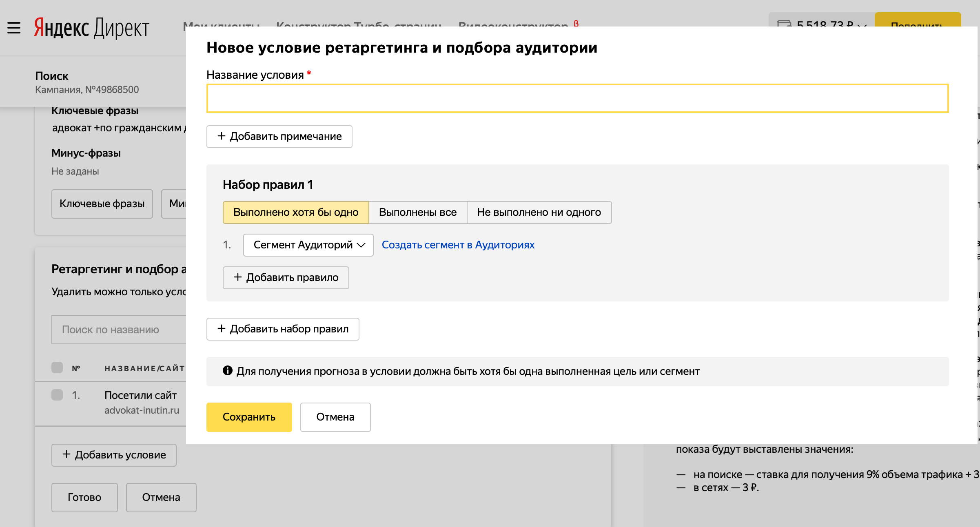Click the plus icon on Добавить набор правил

click(x=221, y=329)
